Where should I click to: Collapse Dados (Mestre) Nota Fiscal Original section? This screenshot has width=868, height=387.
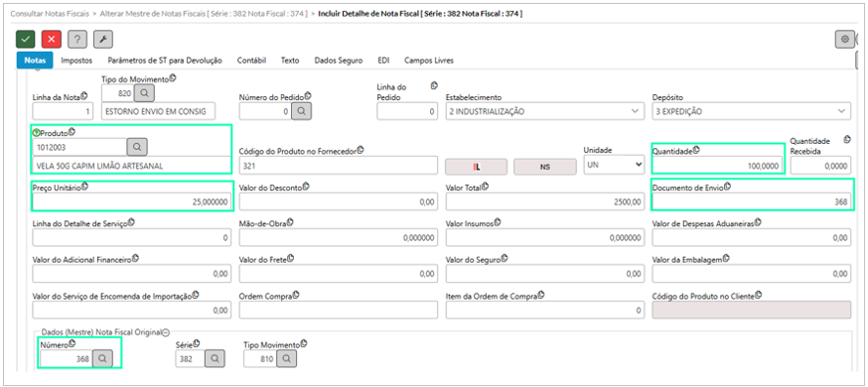[x=166, y=332]
